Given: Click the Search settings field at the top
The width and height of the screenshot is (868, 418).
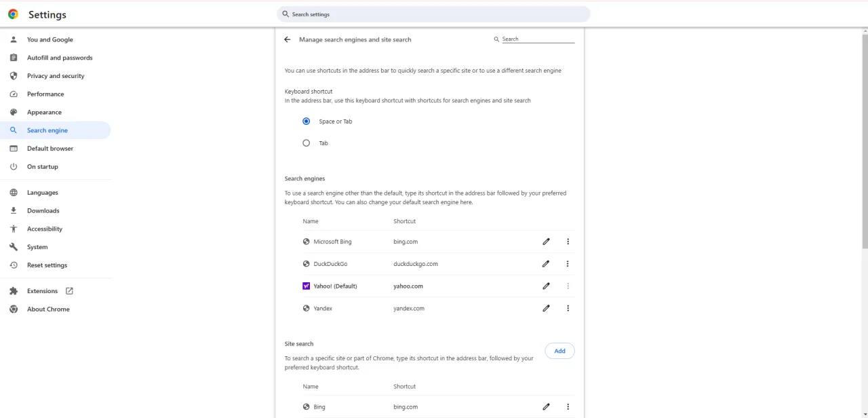Looking at the screenshot, I should [x=433, y=14].
